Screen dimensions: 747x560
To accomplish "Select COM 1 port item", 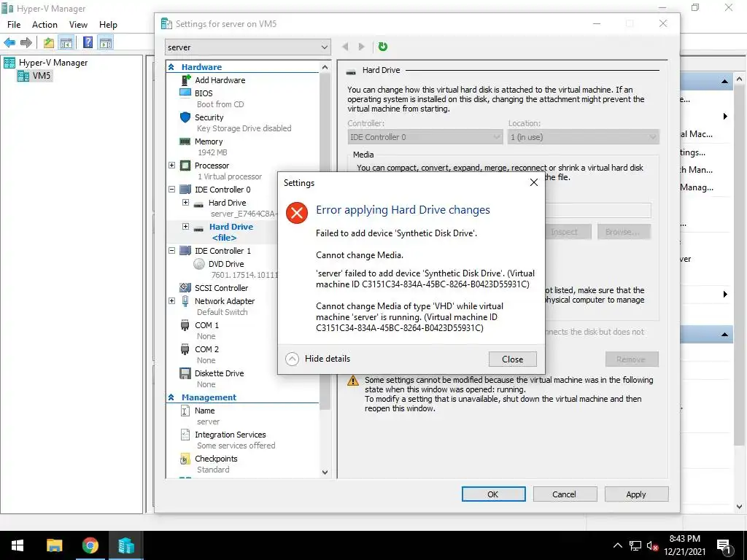I will (206, 325).
